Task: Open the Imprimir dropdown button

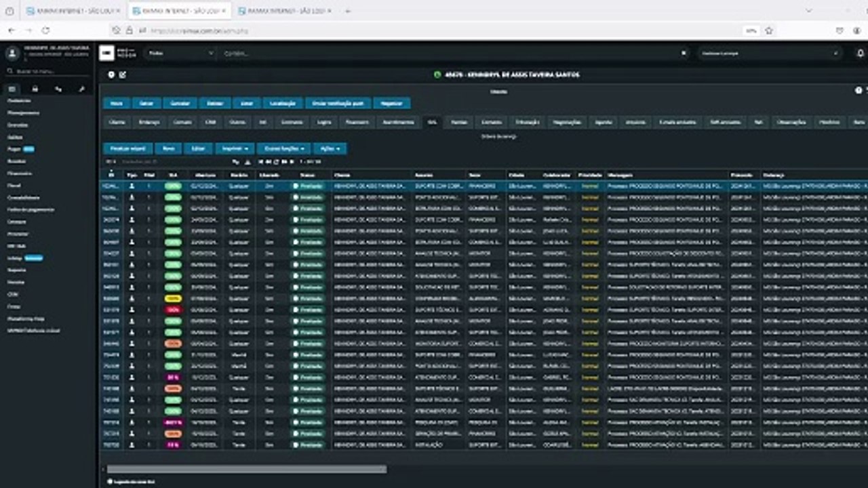Action: [x=235, y=148]
